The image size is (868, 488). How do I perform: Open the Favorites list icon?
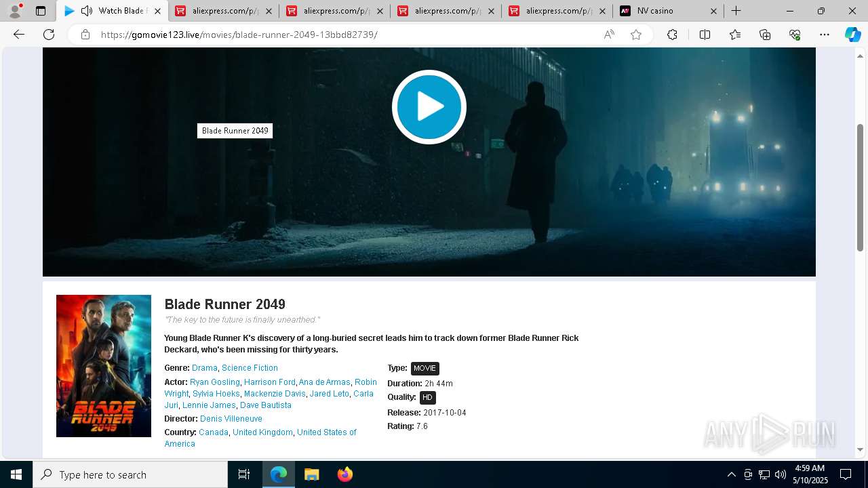[735, 35]
